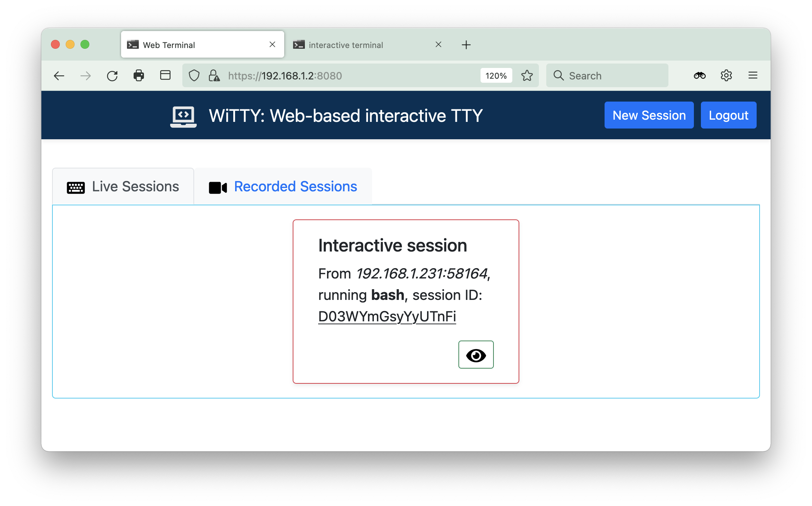Bookmark this page with the star
This screenshot has width=812, height=506.
(x=527, y=76)
